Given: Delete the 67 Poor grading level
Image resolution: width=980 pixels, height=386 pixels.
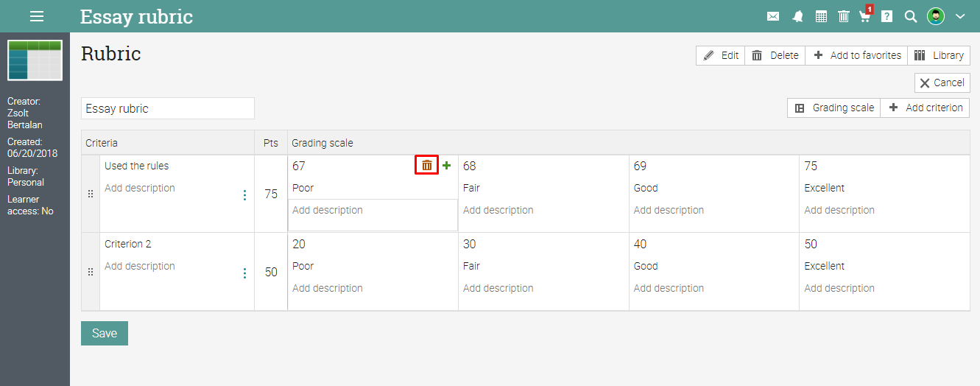Looking at the screenshot, I should pos(427,166).
